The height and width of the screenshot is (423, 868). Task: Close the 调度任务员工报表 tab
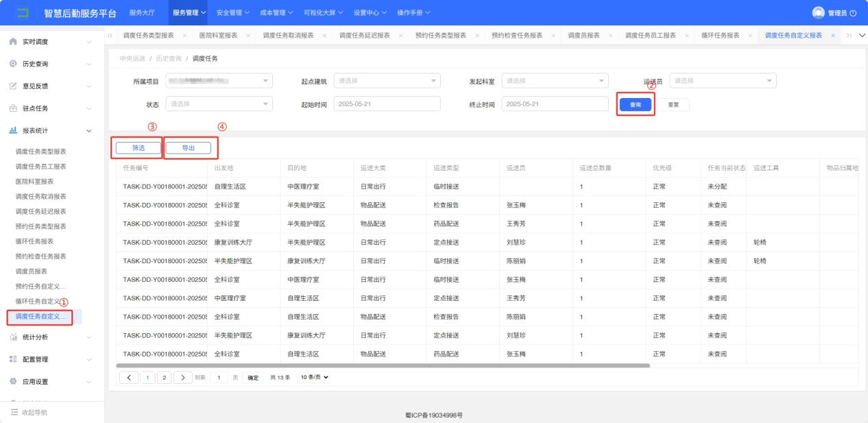(686, 35)
